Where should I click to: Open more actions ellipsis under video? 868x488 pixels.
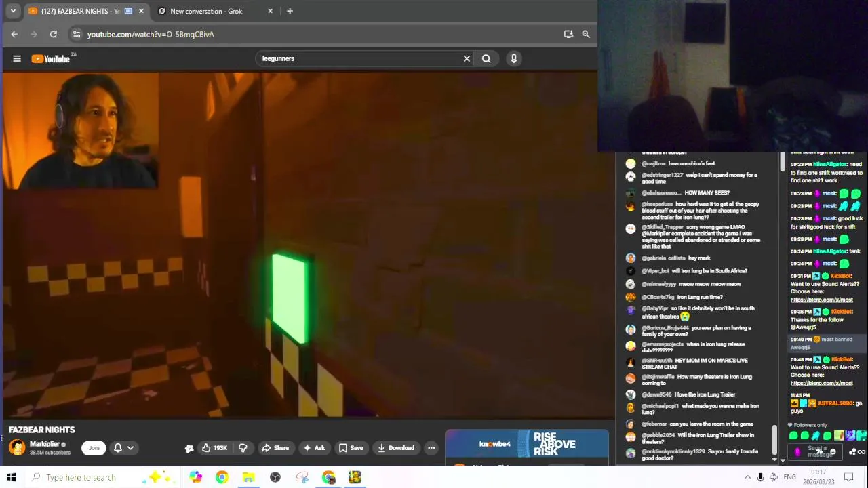click(x=431, y=447)
